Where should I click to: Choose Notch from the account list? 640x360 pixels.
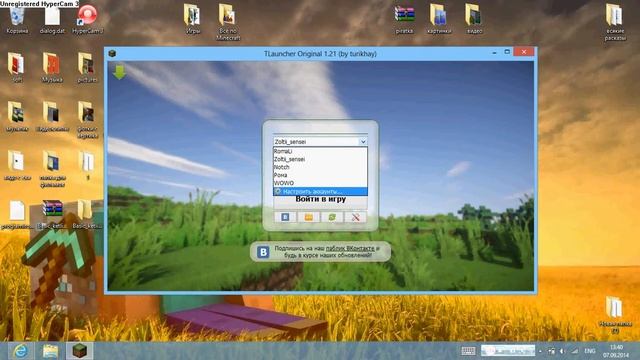pyautogui.click(x=320, y=167)
